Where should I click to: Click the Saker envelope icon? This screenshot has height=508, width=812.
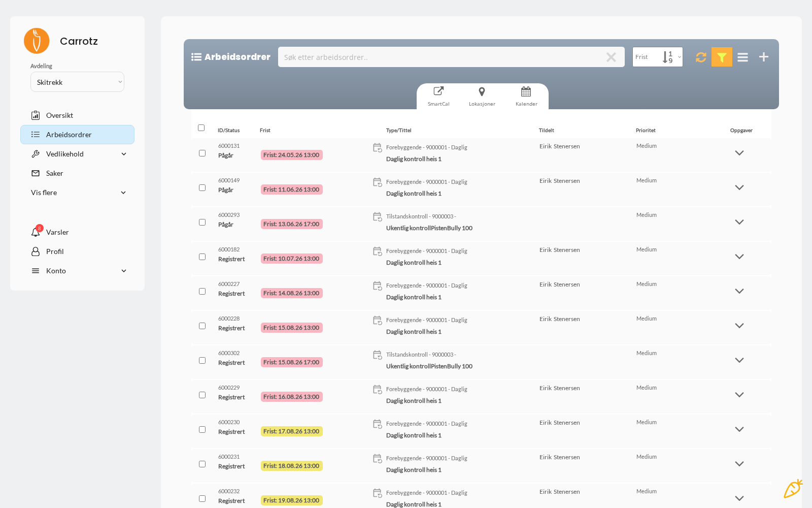click(36, 173)
